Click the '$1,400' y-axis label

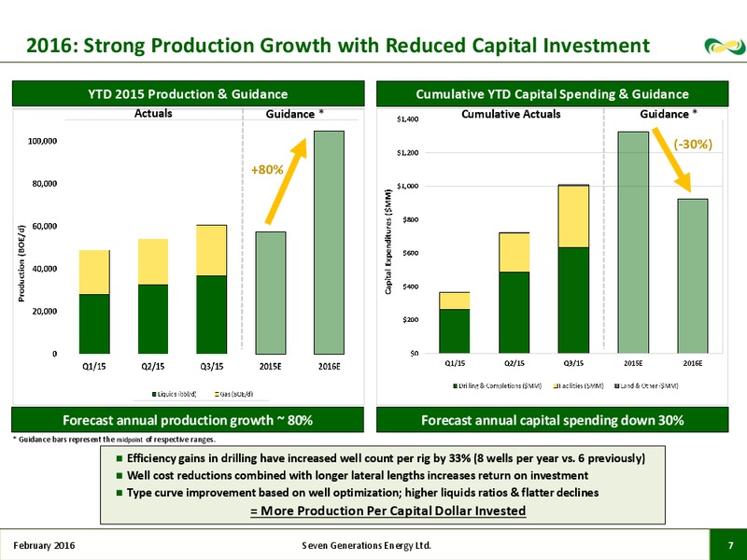[408, 119]
